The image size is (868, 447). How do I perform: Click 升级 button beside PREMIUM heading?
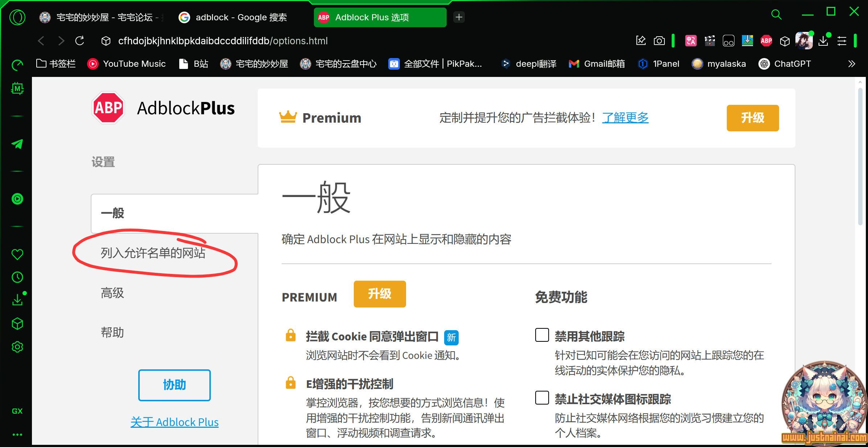[x=380, y=294]
